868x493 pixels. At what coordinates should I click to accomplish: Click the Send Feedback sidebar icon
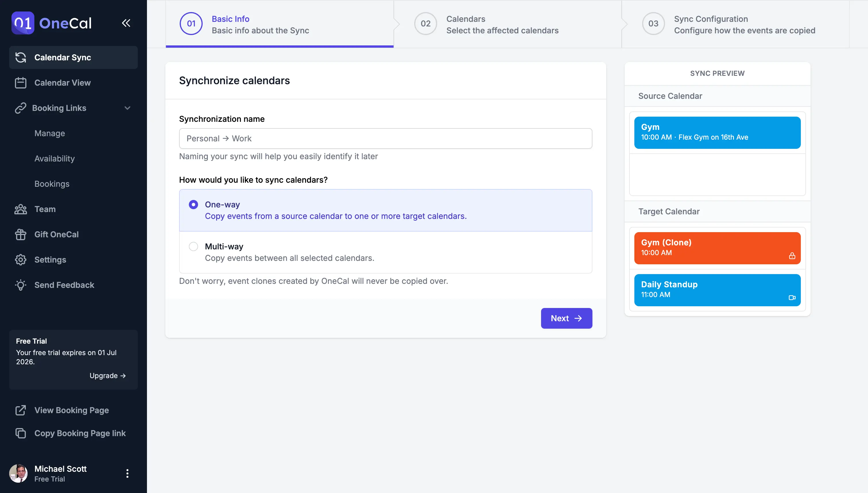(20, 285)
